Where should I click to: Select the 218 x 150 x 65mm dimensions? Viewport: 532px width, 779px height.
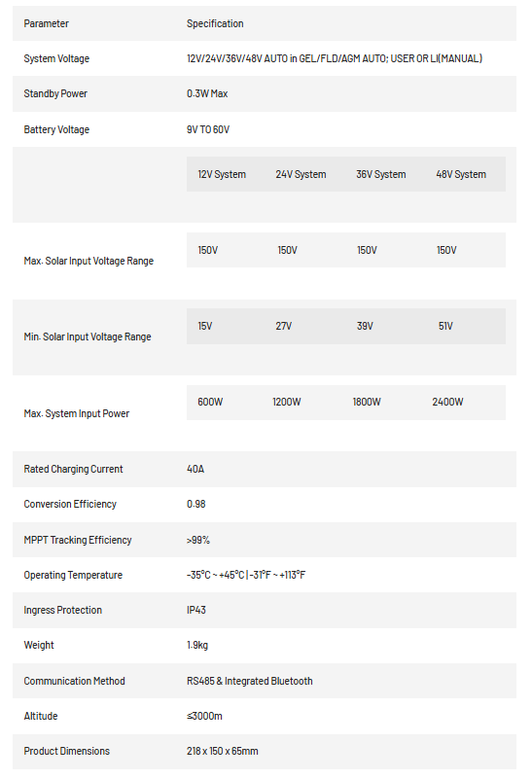tap(223, 751)
